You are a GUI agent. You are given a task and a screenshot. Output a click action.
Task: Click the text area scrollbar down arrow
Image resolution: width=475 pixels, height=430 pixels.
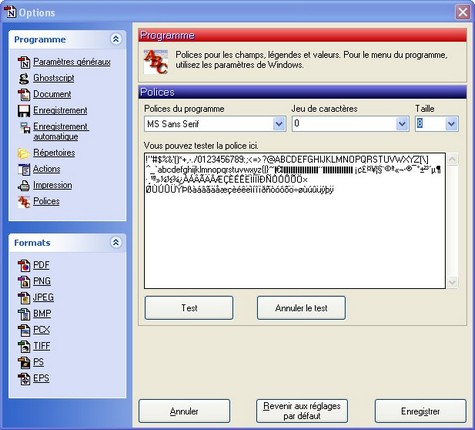pos(452,282)
